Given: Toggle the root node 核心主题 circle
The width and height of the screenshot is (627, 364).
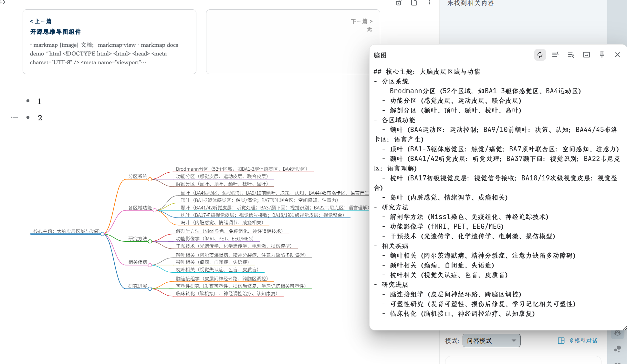Looking at the screenshot, I should tap(102, 234).
